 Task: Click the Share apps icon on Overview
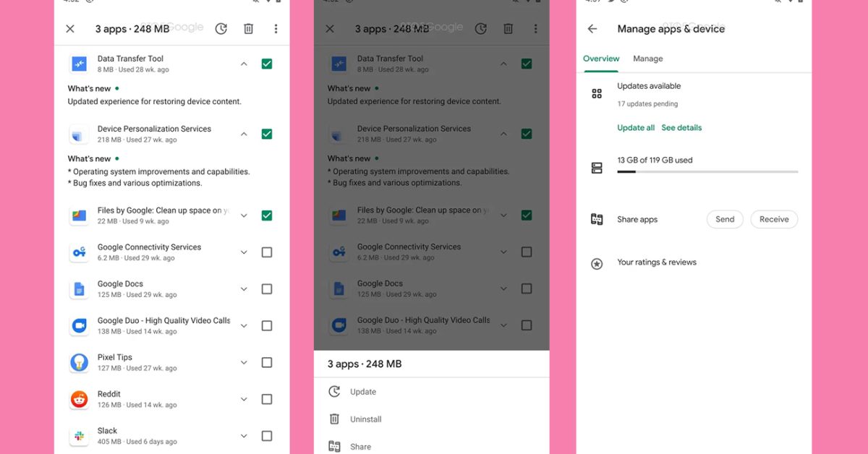tap(597, 220)
